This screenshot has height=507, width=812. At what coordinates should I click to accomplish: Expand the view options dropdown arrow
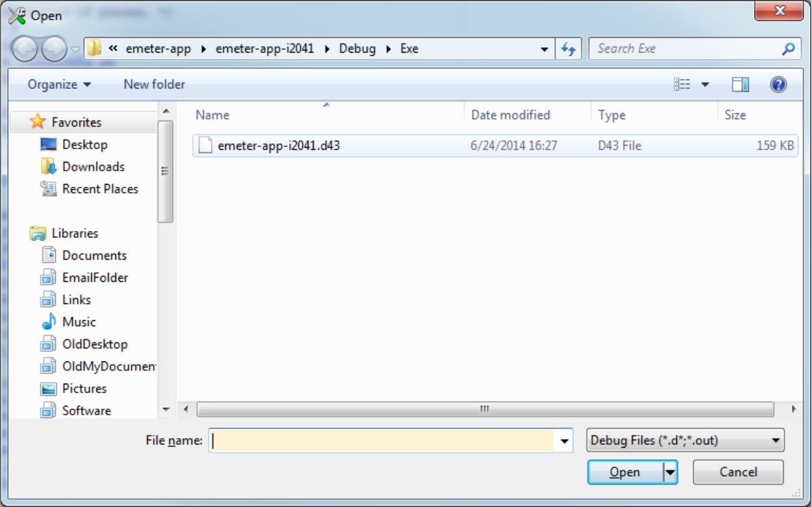coord(705,85)
